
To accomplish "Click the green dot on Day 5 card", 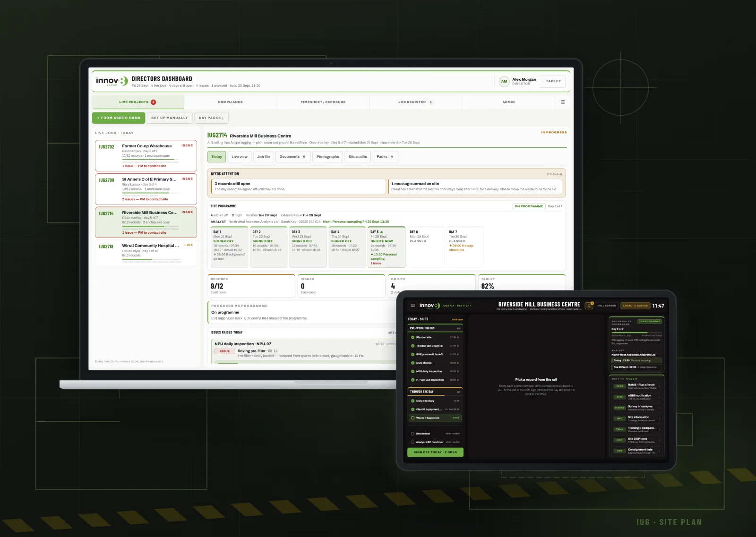I will (x=381, y=232).
